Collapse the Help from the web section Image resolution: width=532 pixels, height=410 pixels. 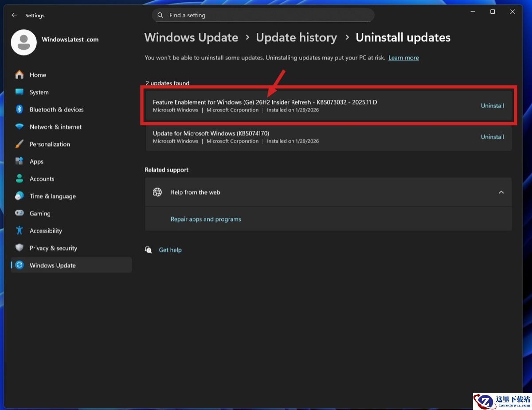click(501, 192)
